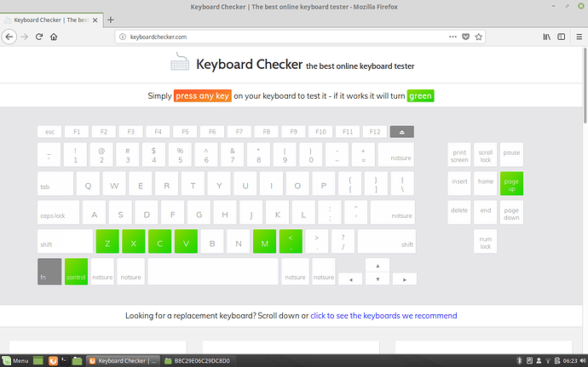The height and width of the screenshot is (367, 588).
Task: Switch to Keyboard Checker taskbar window
Action: click(123, 361)
